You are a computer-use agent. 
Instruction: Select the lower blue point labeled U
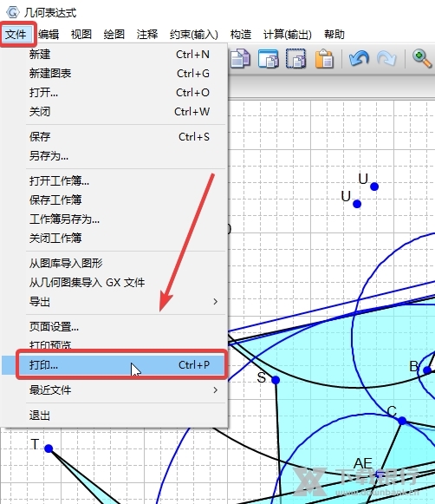click(x=357, y=204)
